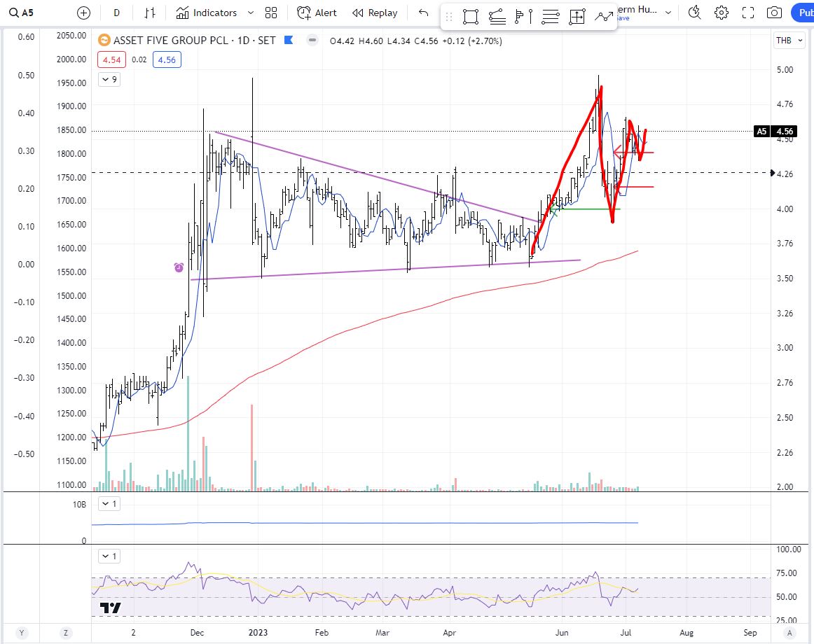Undo the last chart action
The image size is (814, 644).
point(424,13)
